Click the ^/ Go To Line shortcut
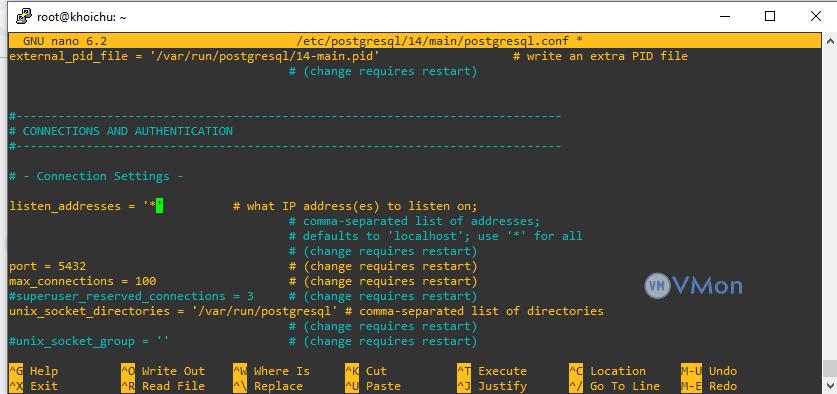This screenshot has width=837, height=394. [614, 386]
